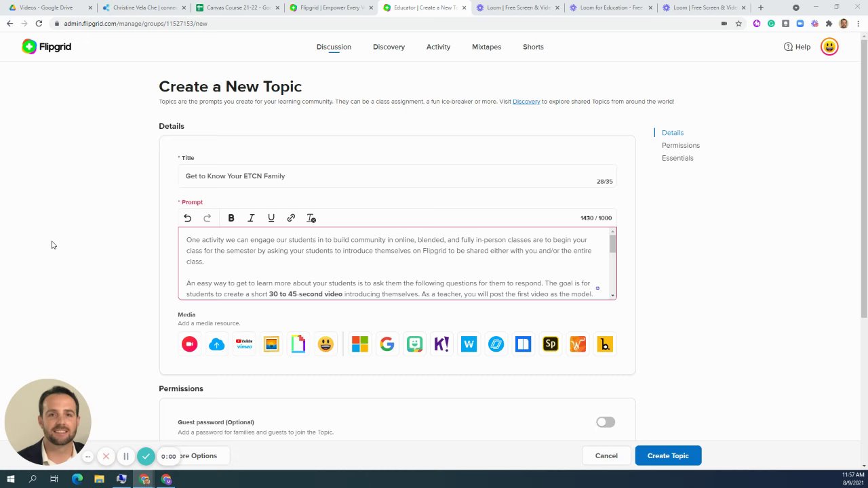The height and width of the screenshot is (488, 868).
Task: Cancel the Loom recording with the red X
Action: [x=106, y=456]
